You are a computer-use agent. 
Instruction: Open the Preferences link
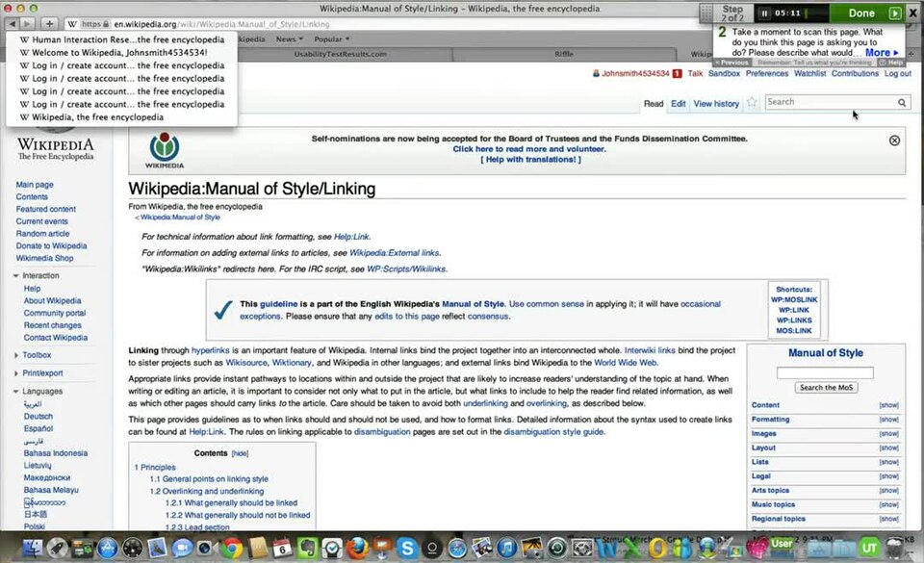pos(767,73)
